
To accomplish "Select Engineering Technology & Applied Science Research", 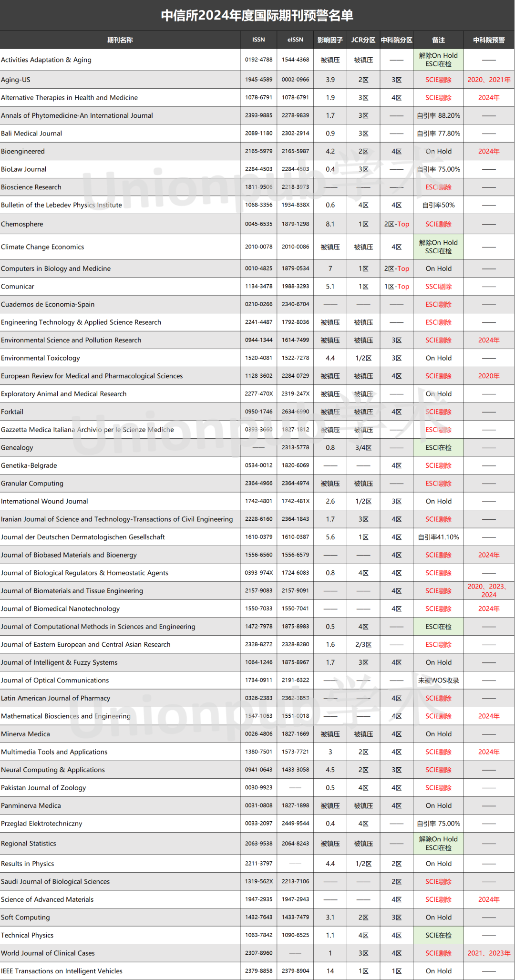I will [81, 322].
